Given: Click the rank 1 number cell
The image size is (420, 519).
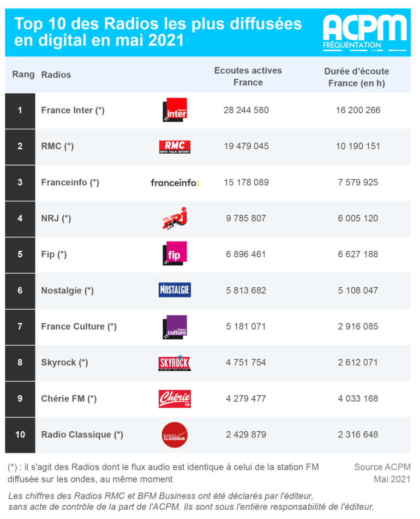Looking at the screenshot, I should click(20, 110).
